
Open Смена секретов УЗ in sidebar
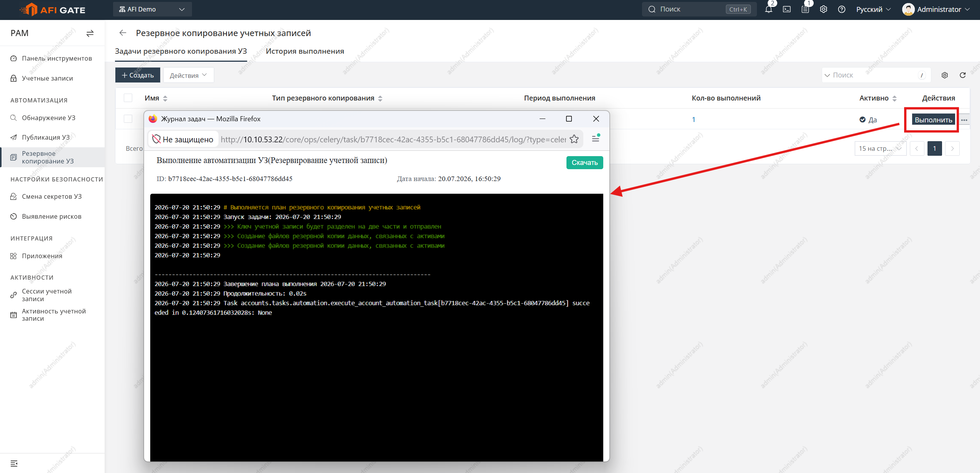[53, 196]
